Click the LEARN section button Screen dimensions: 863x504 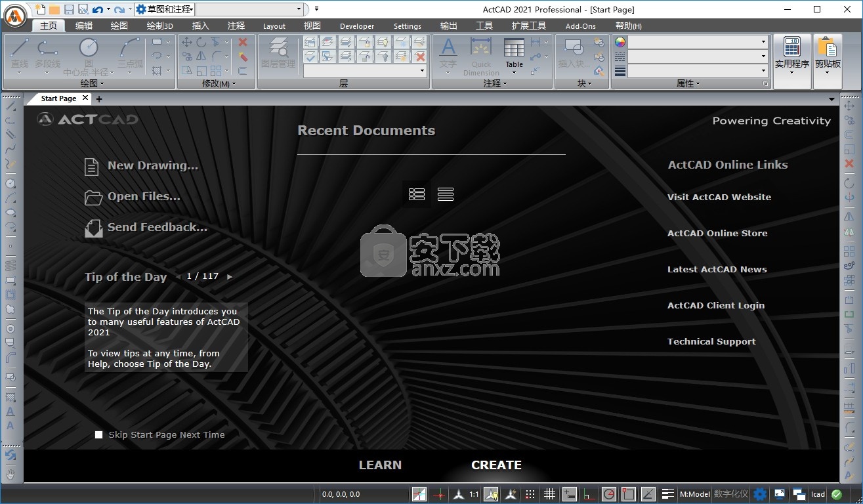[380, 465]
